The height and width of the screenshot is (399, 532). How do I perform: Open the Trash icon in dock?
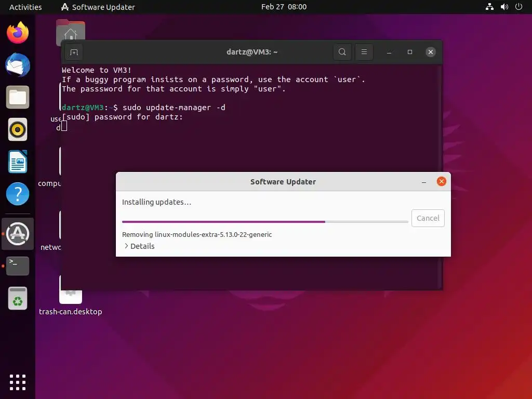pos(18,298)
